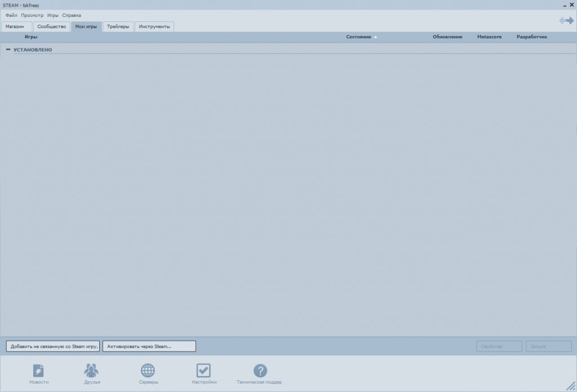Click the Серверы globe icon
This screenshot has width=577, height=392.
[x=148, y=371]
